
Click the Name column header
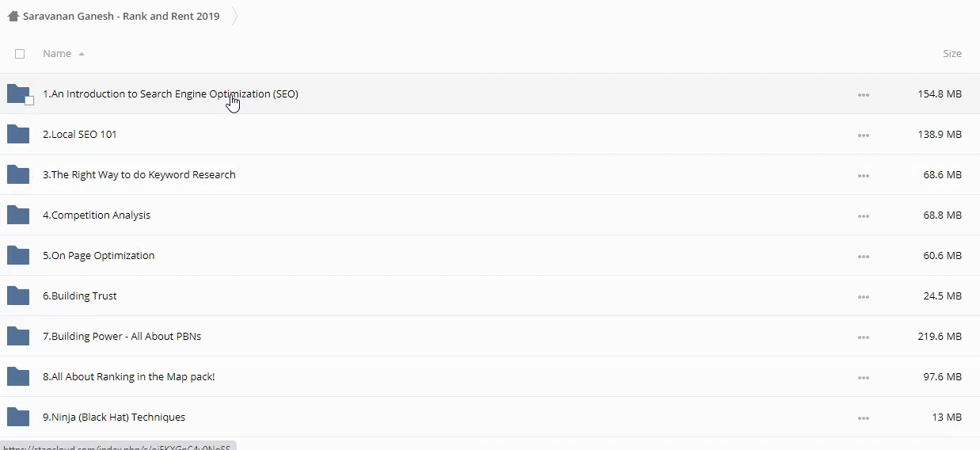57,53
